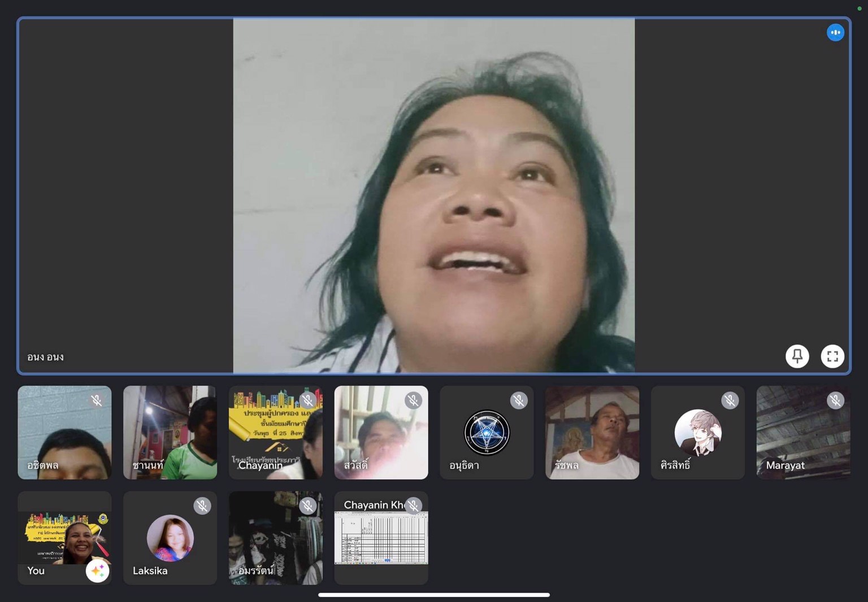Viewport: 868px width, 602px height.
Task: Click muted mic icon on อชิตพล tile
Action: coord(97,401)
